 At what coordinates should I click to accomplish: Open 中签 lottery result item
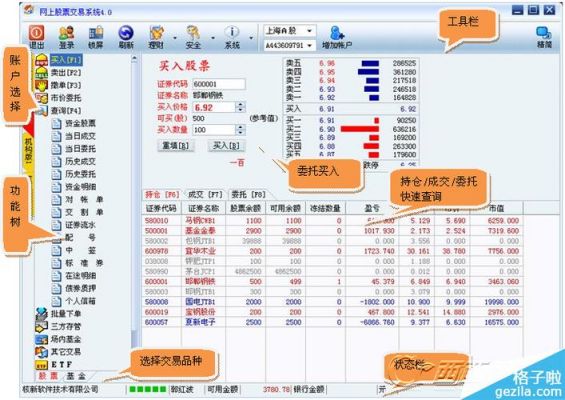(80, 250)
